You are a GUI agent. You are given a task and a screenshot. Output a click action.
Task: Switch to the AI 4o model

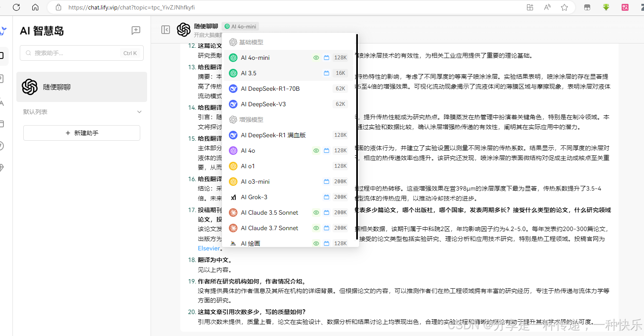[x=288, y=151]
